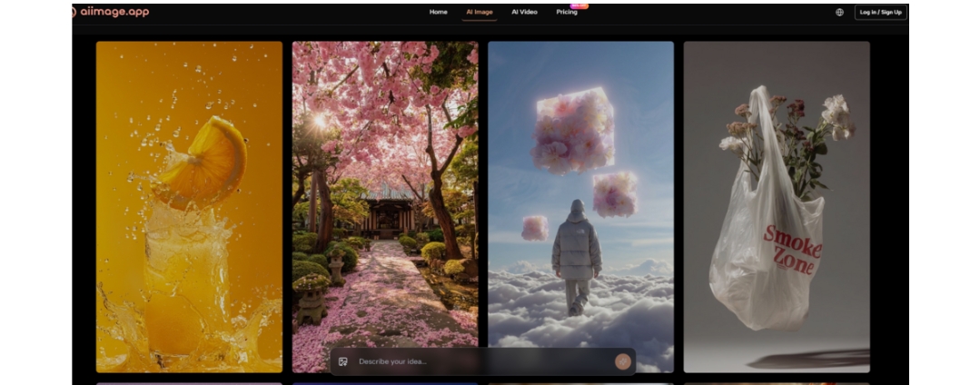Open the orange juice splash image
The image size is (980, 385).
190,207
